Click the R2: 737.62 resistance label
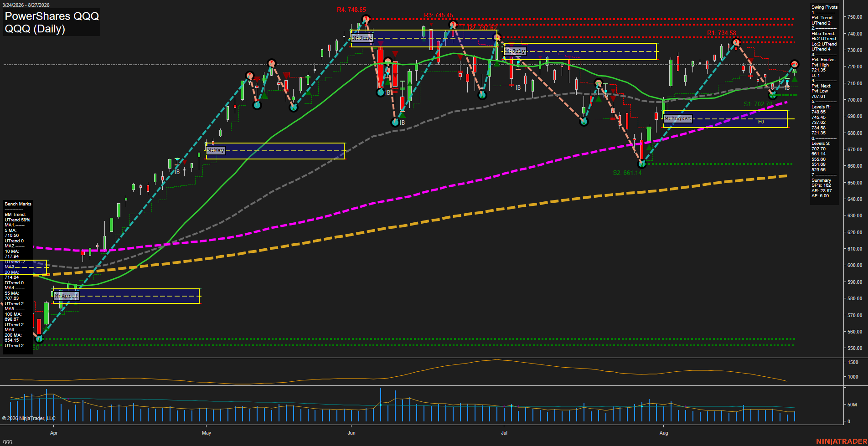868x446 pixels. 482,28
